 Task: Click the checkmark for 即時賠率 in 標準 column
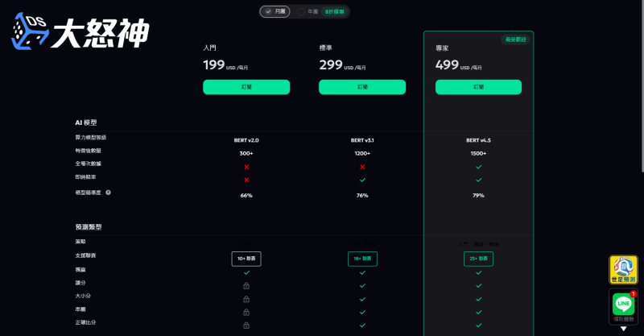tap(362, 180)
